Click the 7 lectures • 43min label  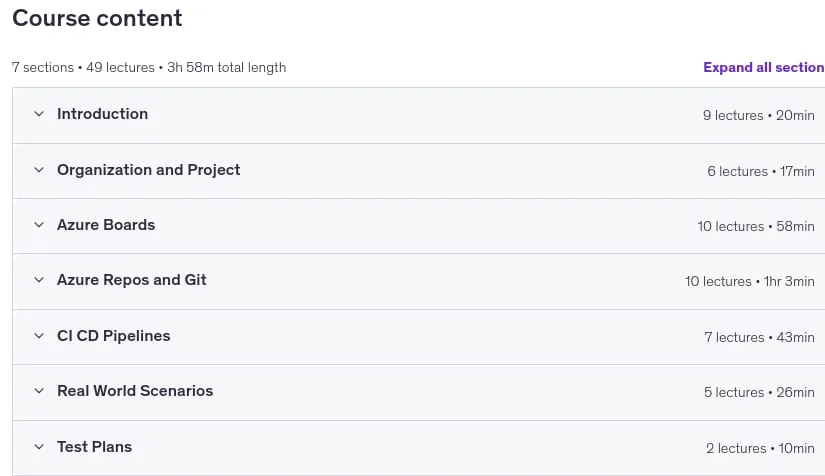[x=759, y=337]
